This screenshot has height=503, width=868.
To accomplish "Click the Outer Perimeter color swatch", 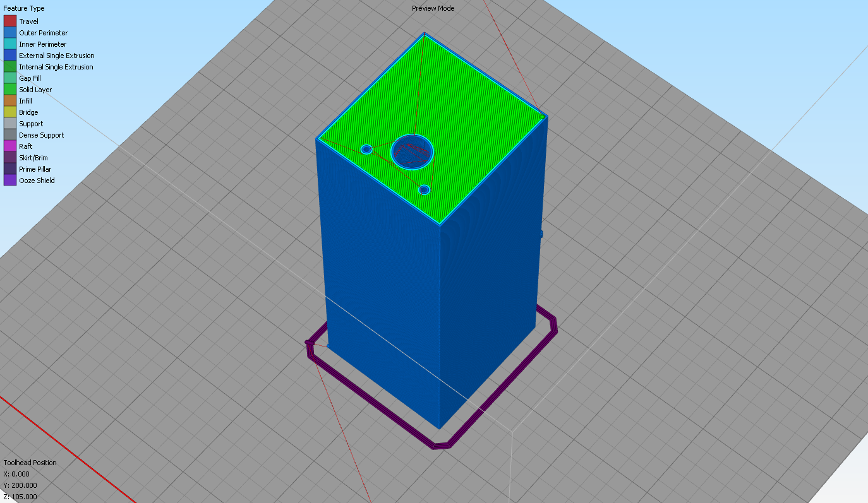I will pos(9,32).
